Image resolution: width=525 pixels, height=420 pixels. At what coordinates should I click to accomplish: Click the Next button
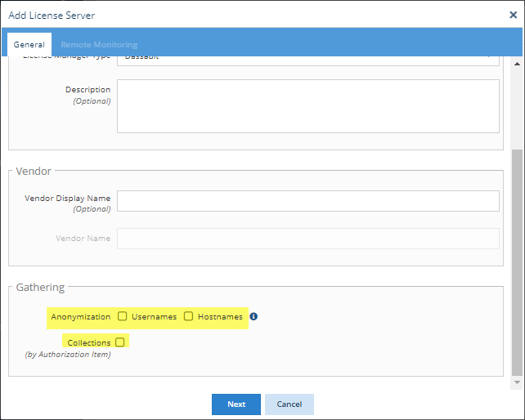click(x=236, y=404)
